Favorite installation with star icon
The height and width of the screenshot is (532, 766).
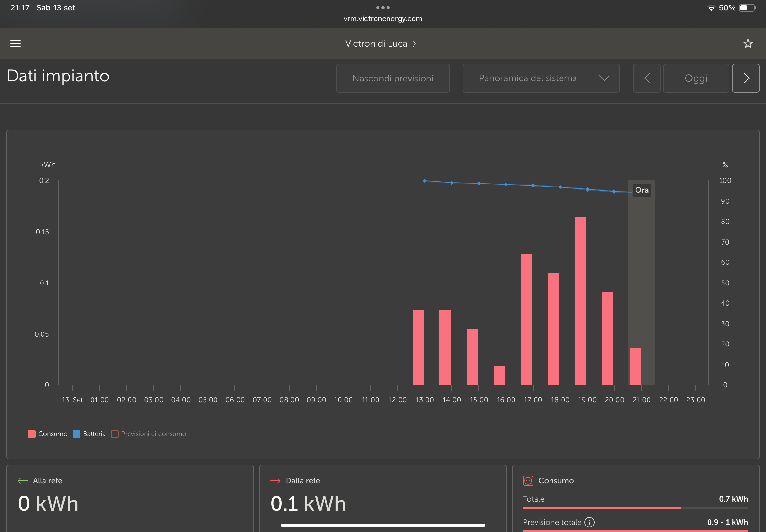pos(748,44)
